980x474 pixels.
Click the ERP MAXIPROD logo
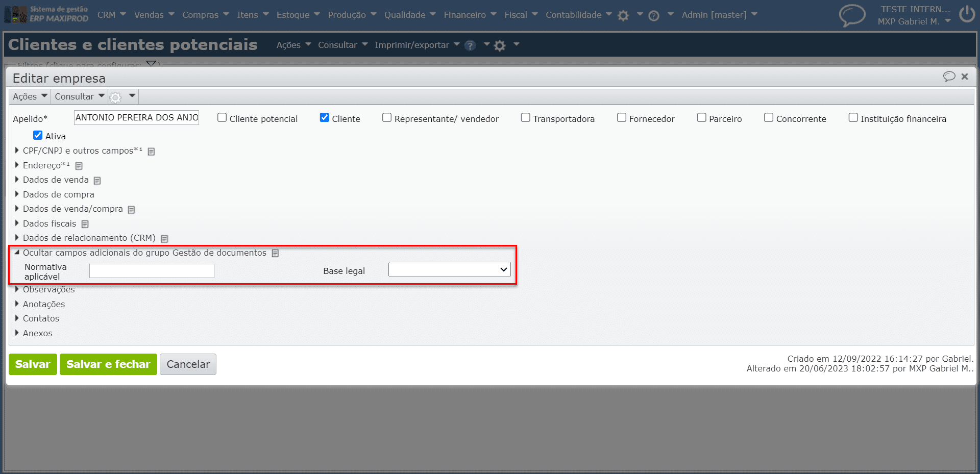point(46,14)
